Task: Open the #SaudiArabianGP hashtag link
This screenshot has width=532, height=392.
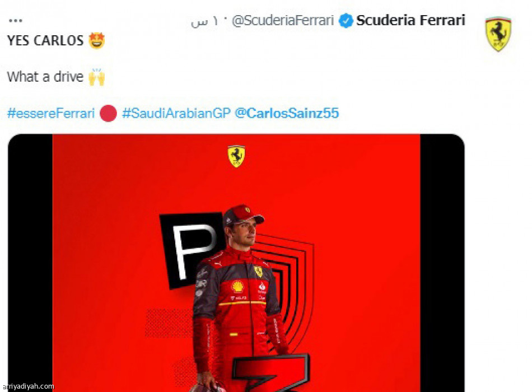Action: click(176, 113)
